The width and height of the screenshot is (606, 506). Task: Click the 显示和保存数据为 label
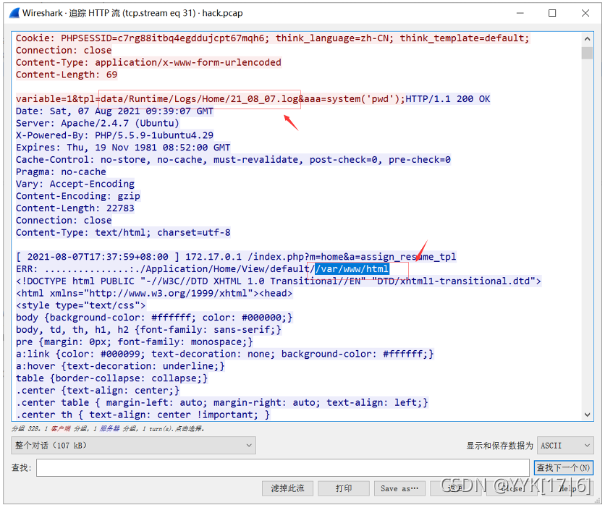500,445
